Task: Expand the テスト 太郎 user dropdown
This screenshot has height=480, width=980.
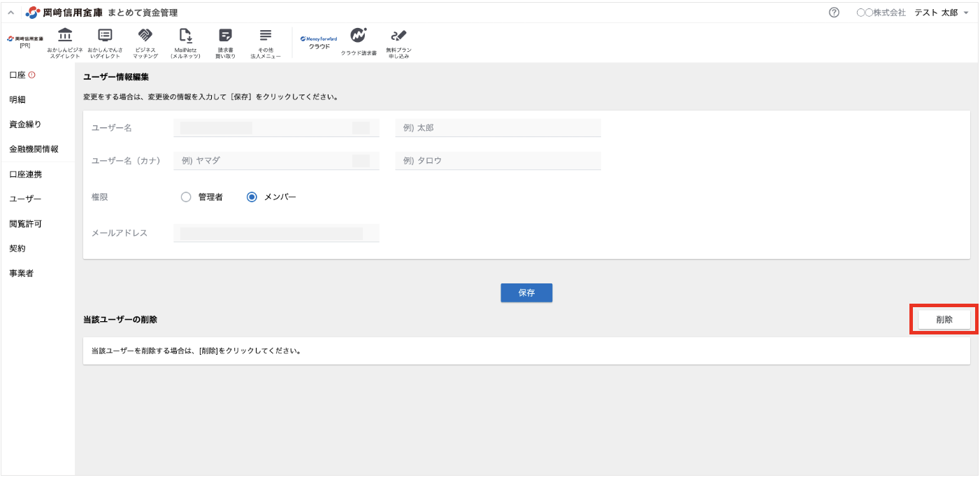Action: [x=941, y=13]
